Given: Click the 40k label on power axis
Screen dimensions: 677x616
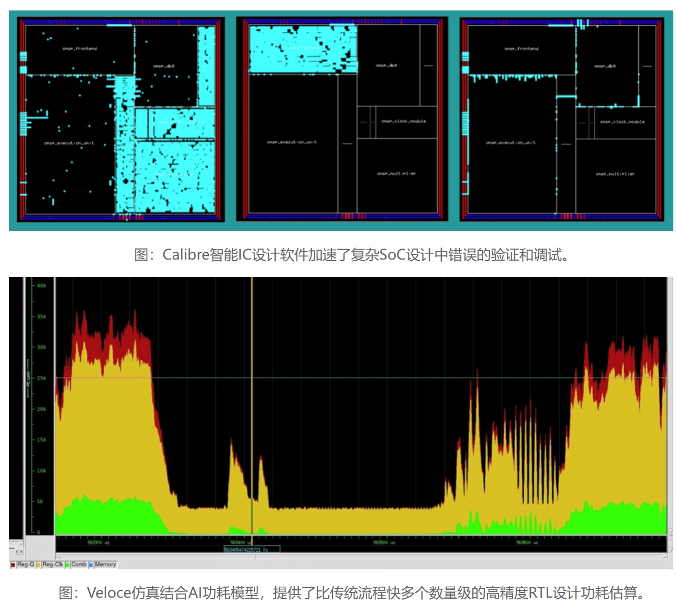Looking at the screenshot, I should coord(41,286).
